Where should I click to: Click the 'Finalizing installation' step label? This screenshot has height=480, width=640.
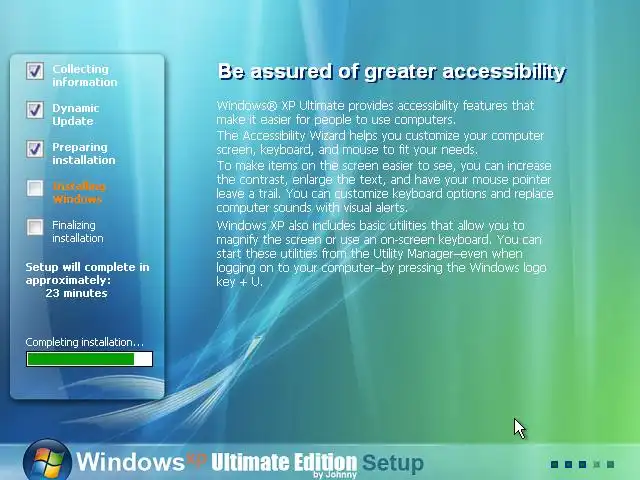click(x=78, y=231)
